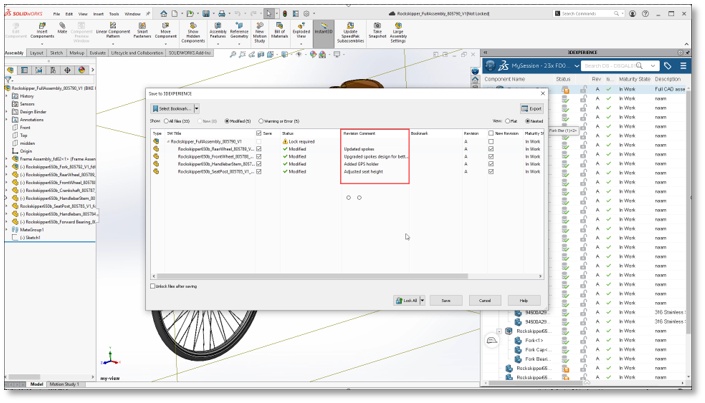
Task: Toggle the New Revision header checkbox
Action: click(x=491, y=134)
